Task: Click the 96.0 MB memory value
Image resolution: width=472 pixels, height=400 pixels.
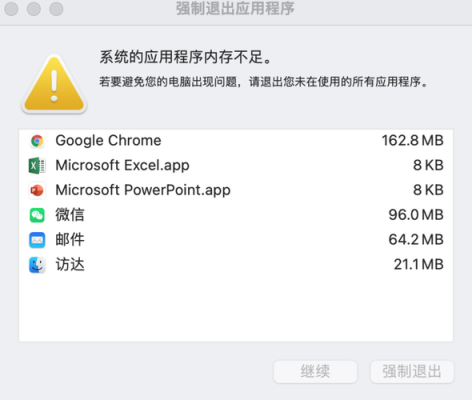Action: coord(416,215)
